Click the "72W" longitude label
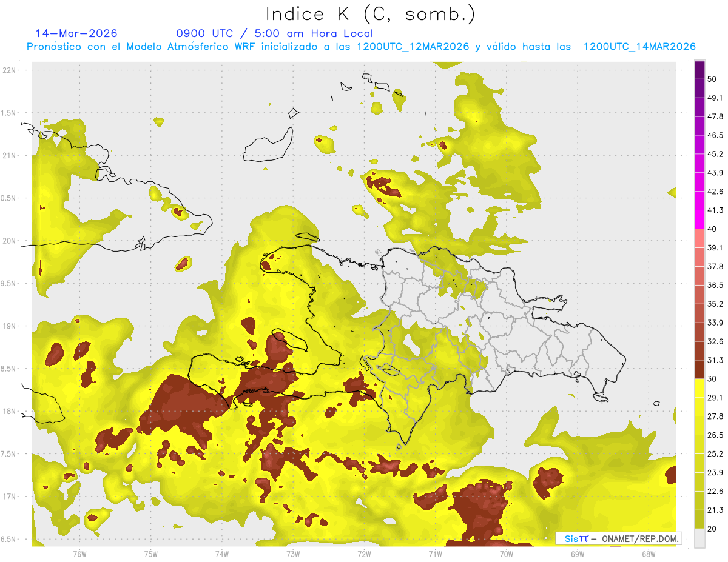Viewport: 728px width, 562px height. tap(364, 554)
